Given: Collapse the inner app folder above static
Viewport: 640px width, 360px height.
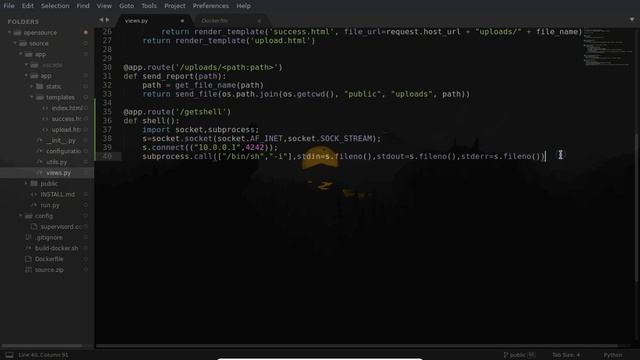Looking at the screenshot, I should coord(26,76).
